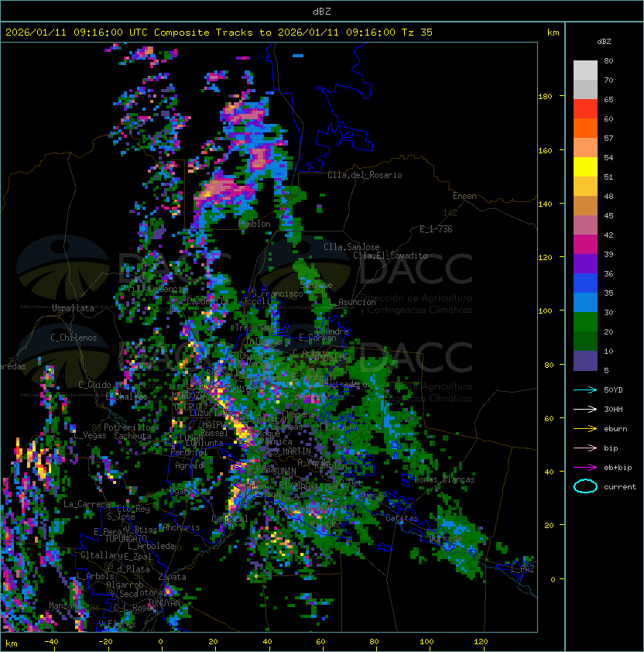Click the Anchoris place label
Image resolution: width=644 pixels, height=652 pixels.
point(181,527)
